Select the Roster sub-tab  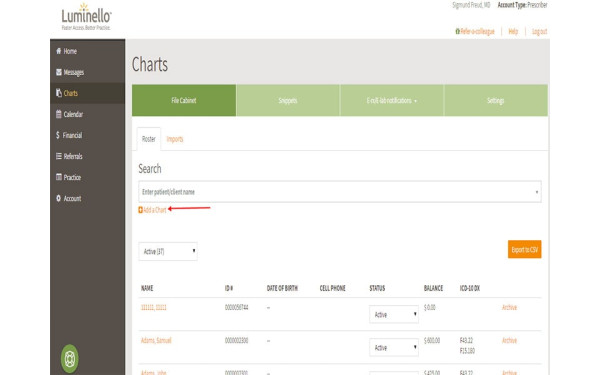pyautogui.click(x=149, y=139)
